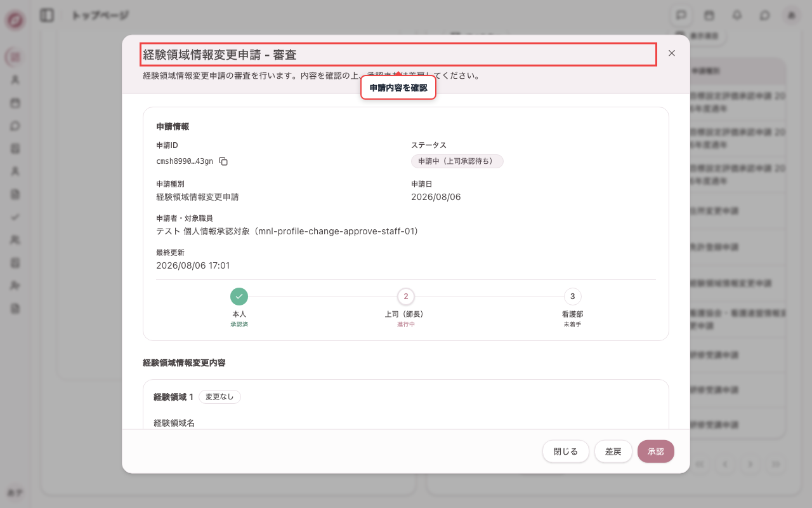Viewport: 812px width, 508px height.
Task: Click the 閉じる button
Action: pyautogui.click(x=566, y=451)
